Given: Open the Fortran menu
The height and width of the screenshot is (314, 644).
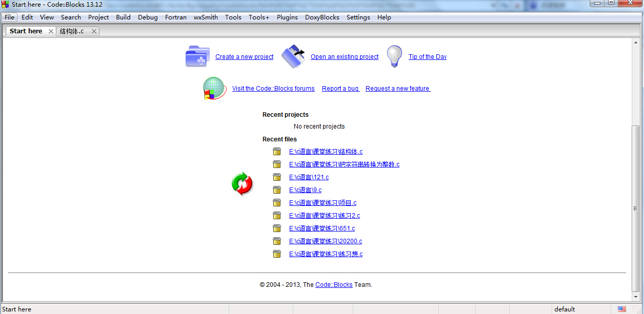Looking at the screenshot, I should [176, 17].
